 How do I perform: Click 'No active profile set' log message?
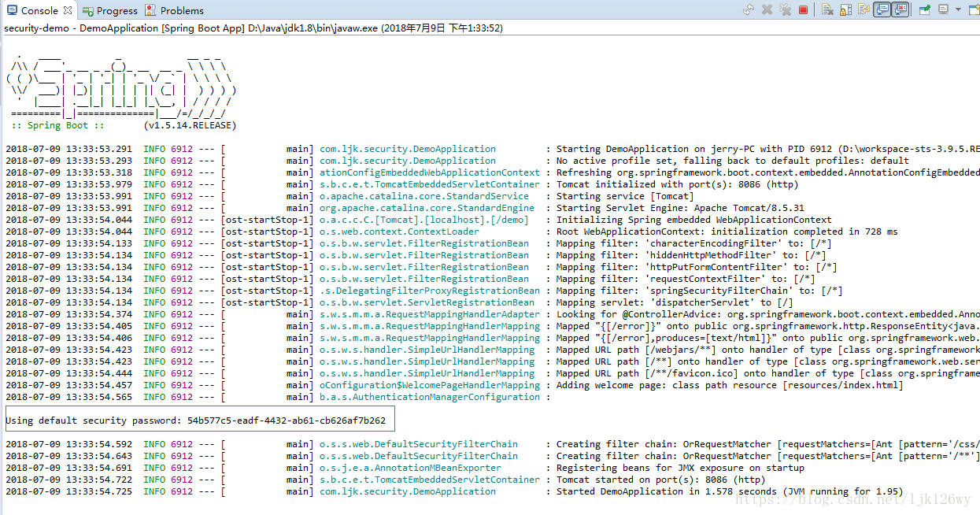[733, 161]
